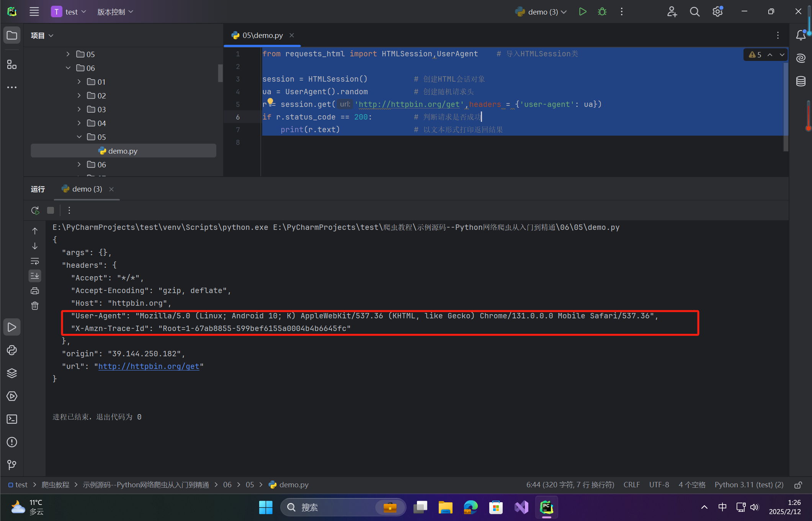Image resolution: width=812 pixels, height=521 pixels.
Task: Toggle scroll to end of console
Action: (35, 276)
